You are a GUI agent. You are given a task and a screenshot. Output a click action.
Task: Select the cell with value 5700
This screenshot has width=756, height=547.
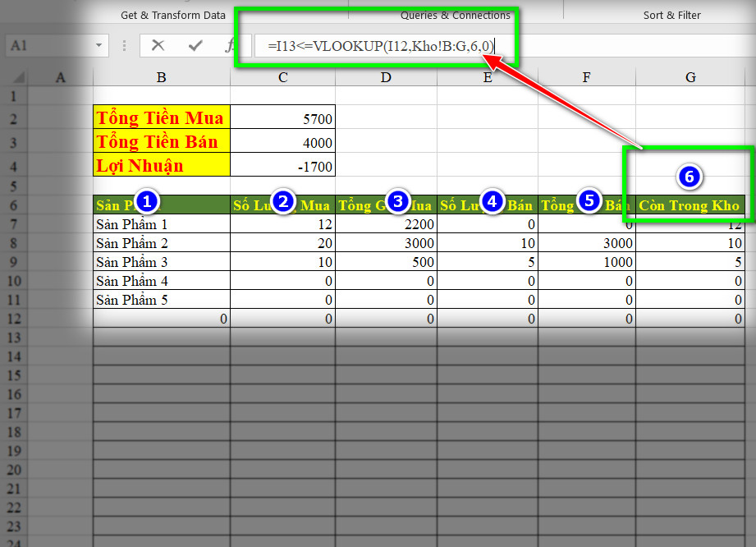pyautogui.click(x=283, y=117)
